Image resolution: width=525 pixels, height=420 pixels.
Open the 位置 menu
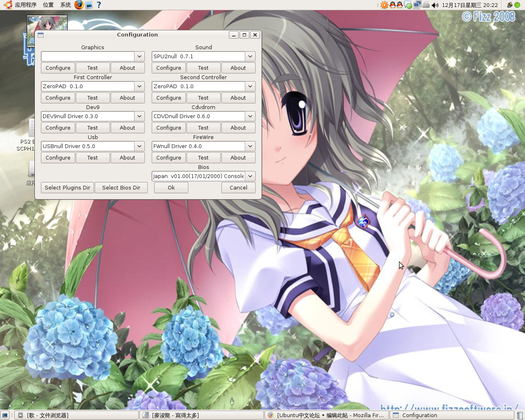tap(48, 5)
